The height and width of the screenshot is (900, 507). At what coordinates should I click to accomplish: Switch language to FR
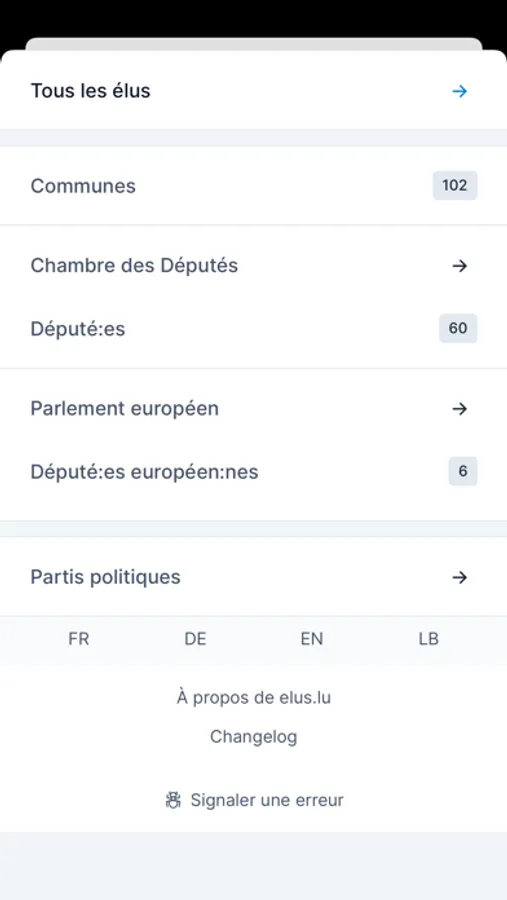[x=79, y=639]
